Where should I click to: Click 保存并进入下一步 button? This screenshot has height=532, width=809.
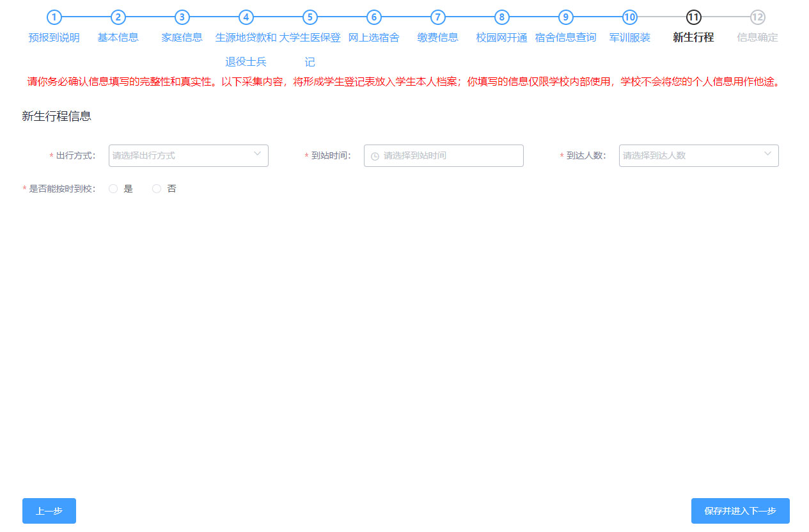[x=740, y=511]
